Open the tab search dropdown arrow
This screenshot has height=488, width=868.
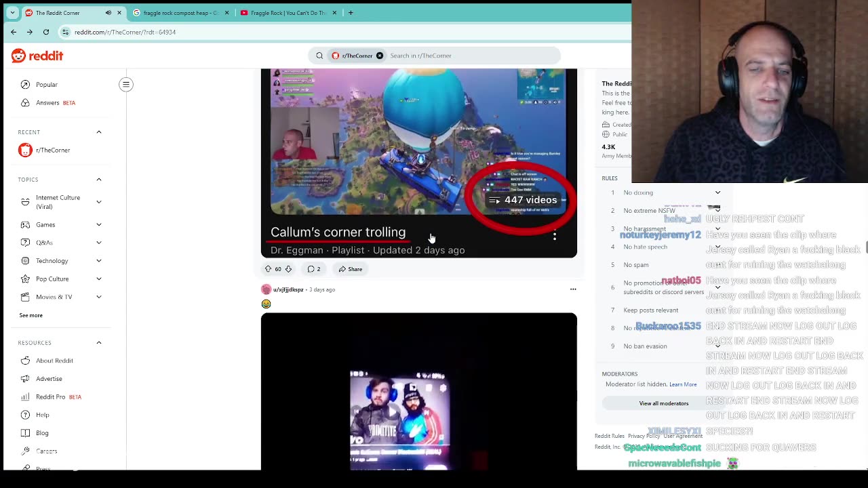coord(12,13)
